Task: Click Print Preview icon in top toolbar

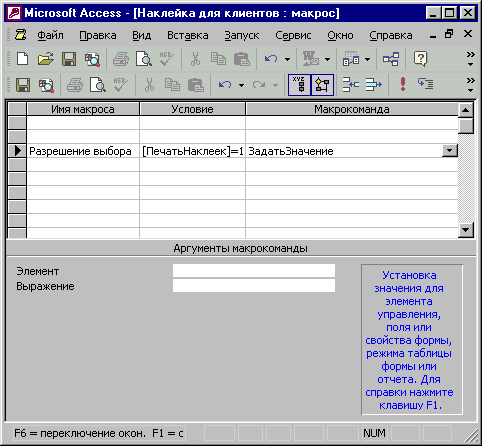Action: click(x=144, y=59)
